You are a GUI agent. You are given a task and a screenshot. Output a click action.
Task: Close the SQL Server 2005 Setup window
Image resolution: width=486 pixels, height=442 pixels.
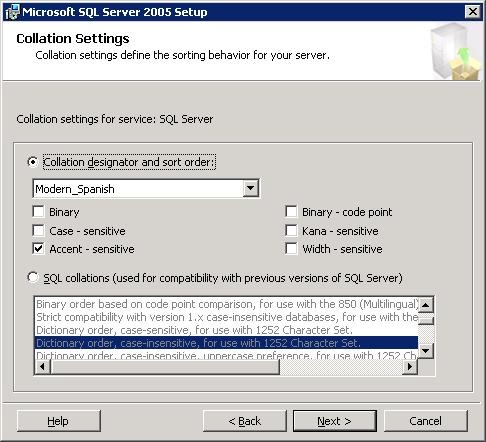[473, 12]
